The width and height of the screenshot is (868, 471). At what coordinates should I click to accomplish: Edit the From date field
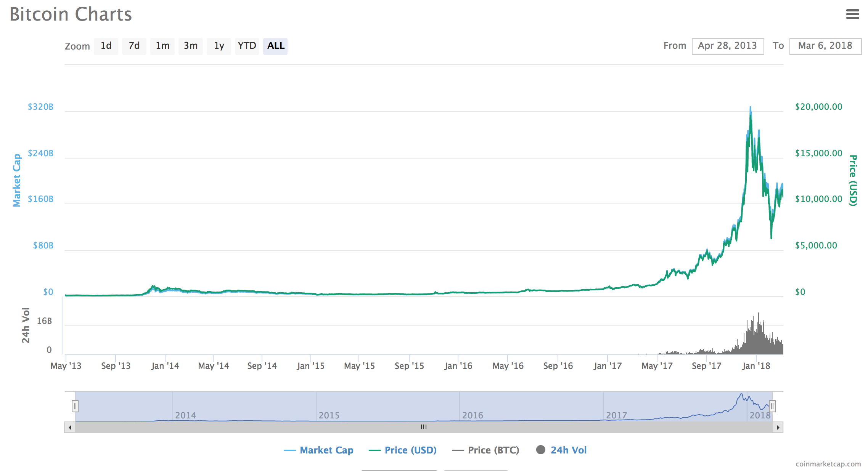tap(728, 46)
